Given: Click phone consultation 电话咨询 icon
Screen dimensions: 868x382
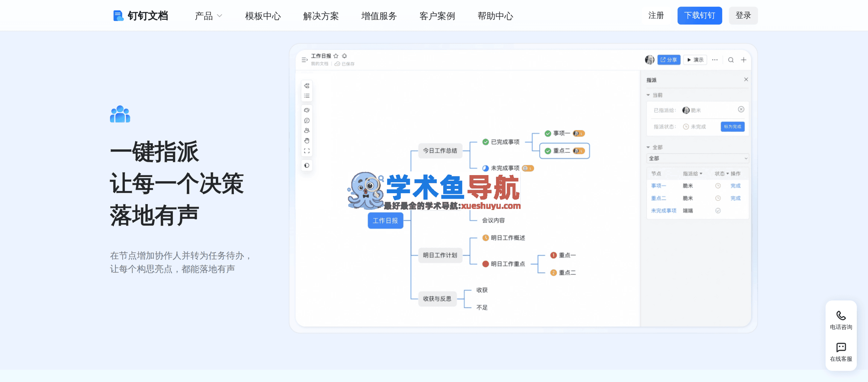Looking at the screenshot, I should [x=841, y=316].
